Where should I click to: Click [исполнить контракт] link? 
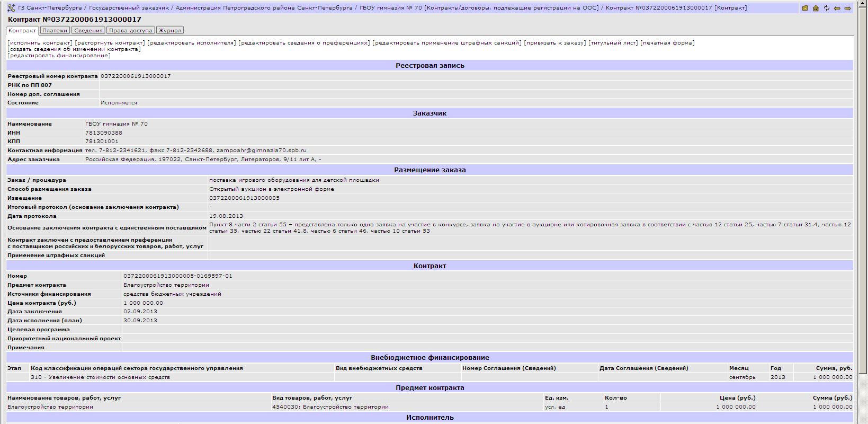40,43
